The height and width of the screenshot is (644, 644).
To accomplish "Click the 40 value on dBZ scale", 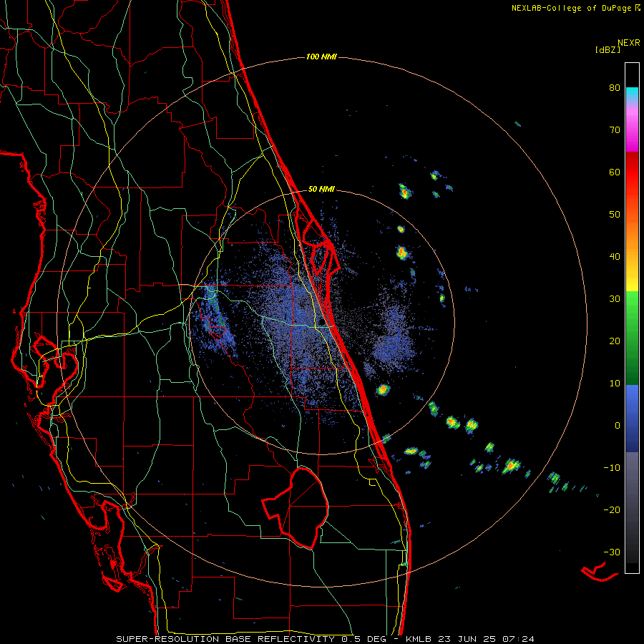I will coord(615,257).
